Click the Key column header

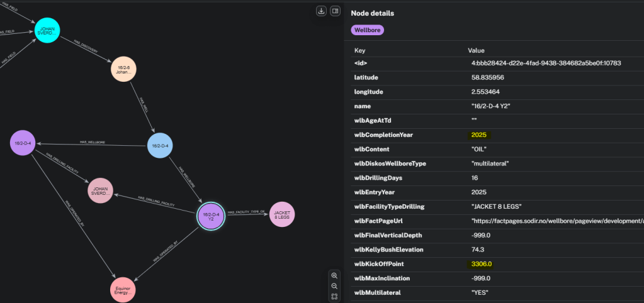(x=359, y=50)
